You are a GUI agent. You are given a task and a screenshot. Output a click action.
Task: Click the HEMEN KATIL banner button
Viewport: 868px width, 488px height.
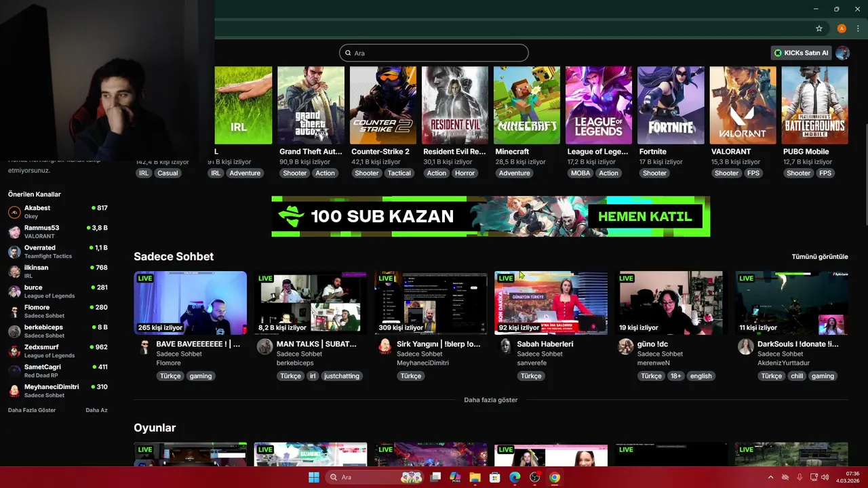coord(645,217)
